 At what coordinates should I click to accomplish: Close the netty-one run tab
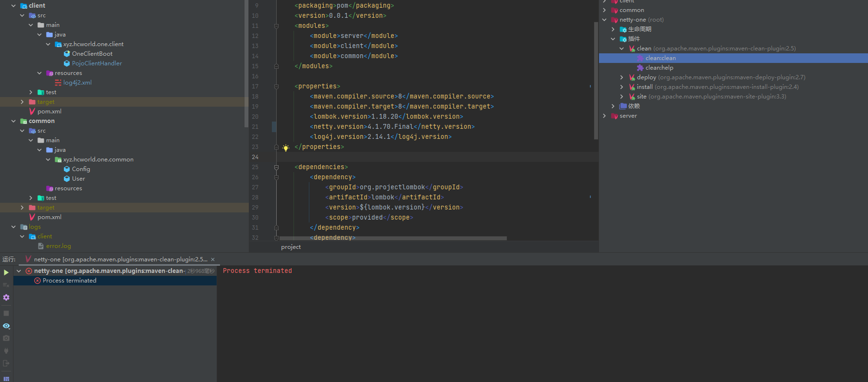[x=213, y=259]
